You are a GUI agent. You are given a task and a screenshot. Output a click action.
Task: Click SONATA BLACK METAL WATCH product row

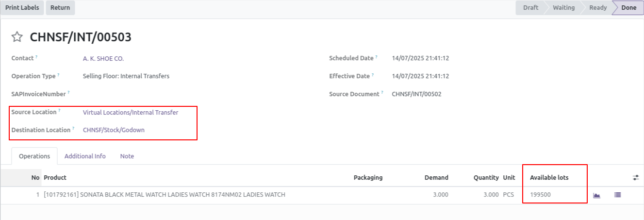pos(322,195)
